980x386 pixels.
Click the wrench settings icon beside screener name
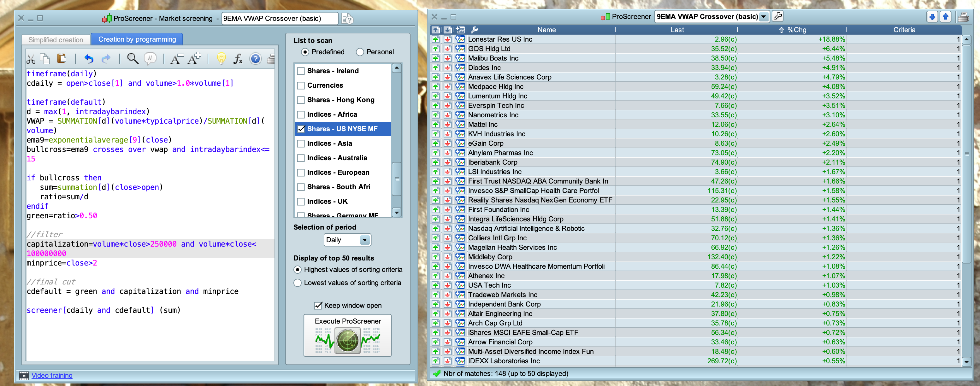point(778,16)
